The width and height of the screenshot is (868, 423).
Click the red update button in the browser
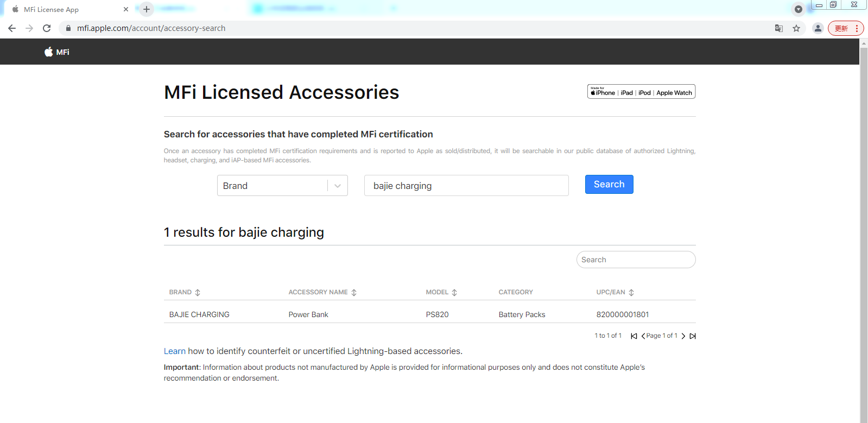(x=846, y=28)
